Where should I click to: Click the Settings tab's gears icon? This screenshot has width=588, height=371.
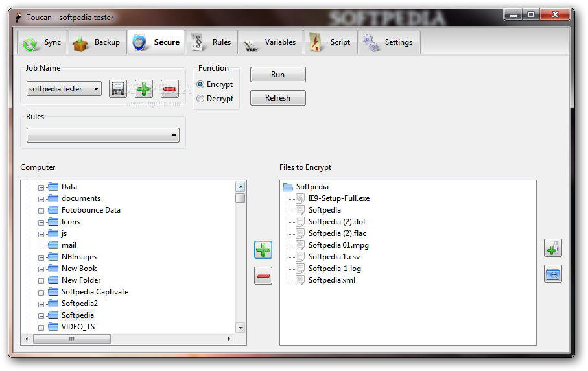tap(370, 42)
